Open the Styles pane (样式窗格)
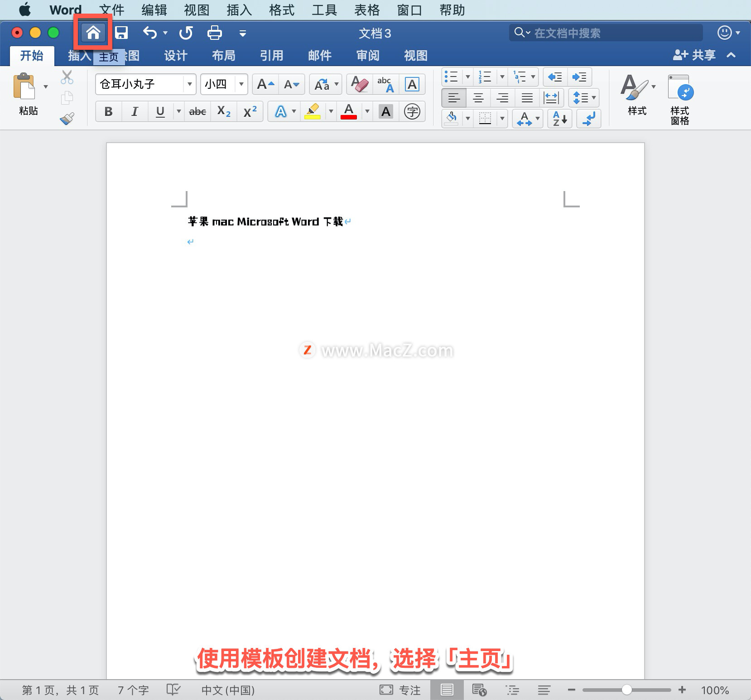Screen dimensions: 751x700 tap(680, 100)
